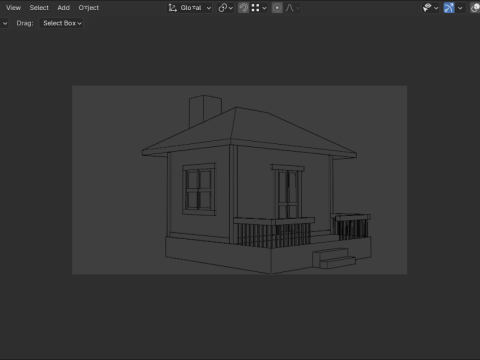Screen dimensions: 480x360
Task: Toggle proportional editing
Action: [x=277, y=8]
